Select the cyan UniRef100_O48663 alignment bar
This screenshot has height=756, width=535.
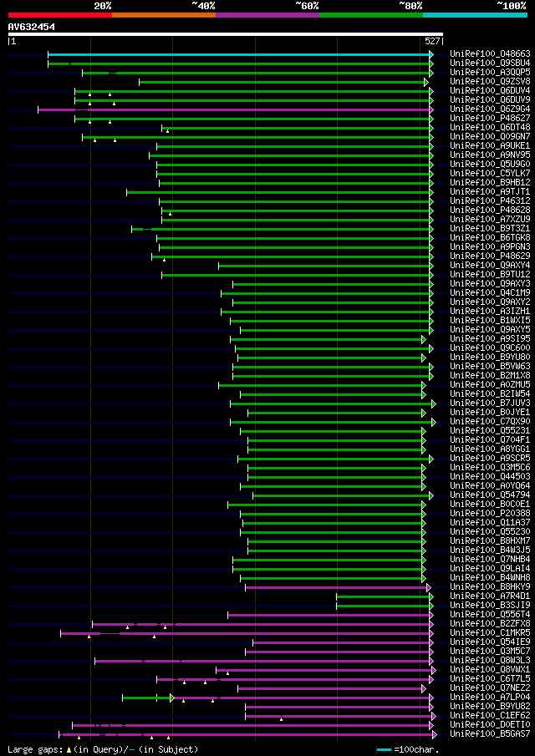coord(239,54)
